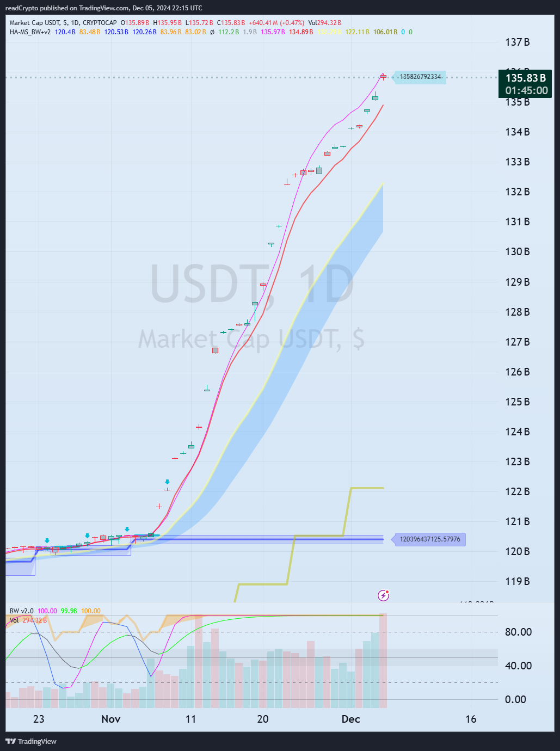Viewport: 560px width, 751px height.
Task: Click the 130 B price axis label
Action: coord(517,252)
